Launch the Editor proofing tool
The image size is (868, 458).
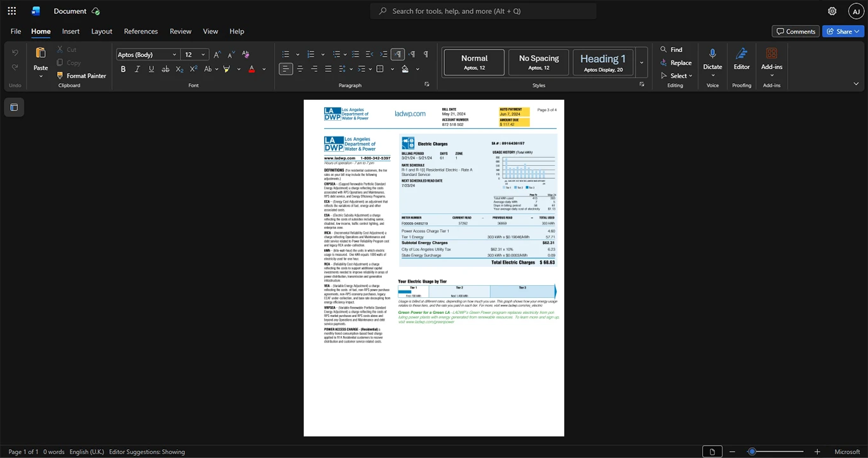[742, 61]
